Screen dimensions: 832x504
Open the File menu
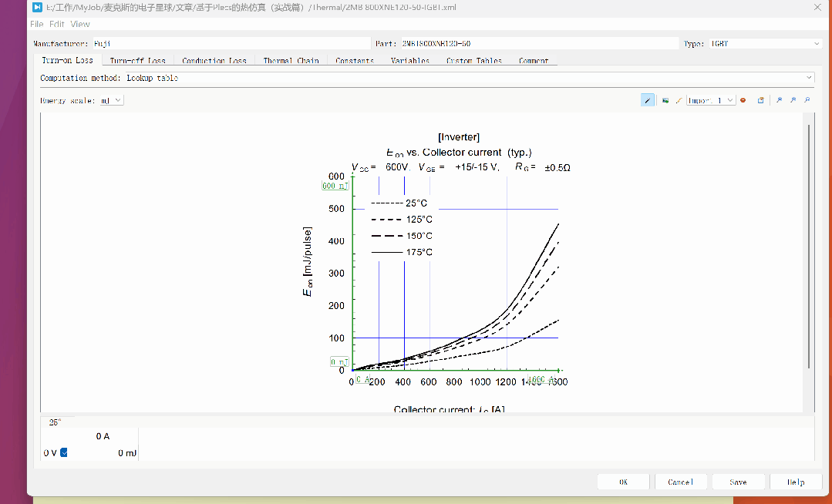coord(36,24)
